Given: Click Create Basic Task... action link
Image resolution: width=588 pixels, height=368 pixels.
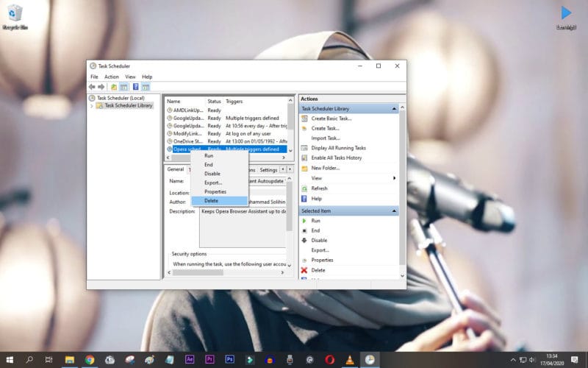Looking at the screenshot, I should 331,118.
